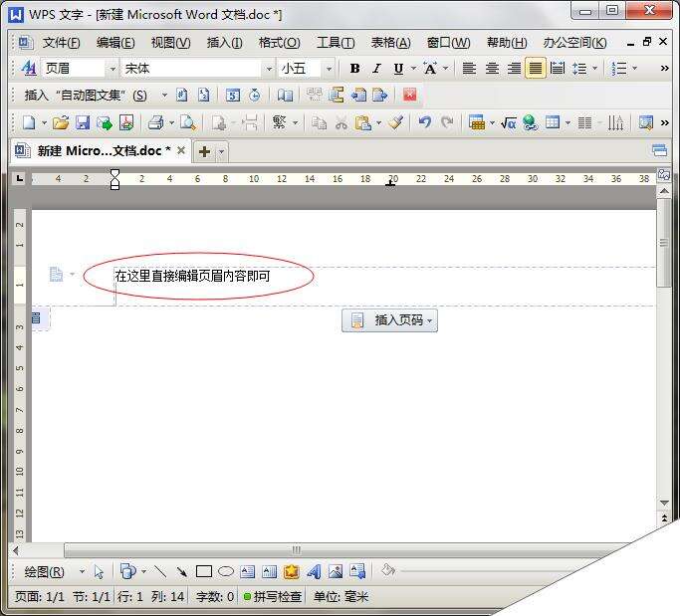Close the document tab
The height and width of the screenshot is (616, 680).
[x=181, y=150]
